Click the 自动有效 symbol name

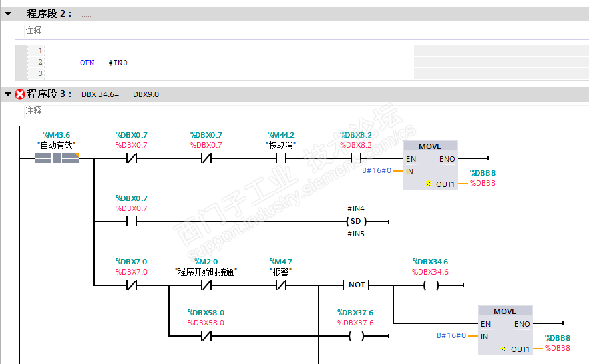(57, 145)
